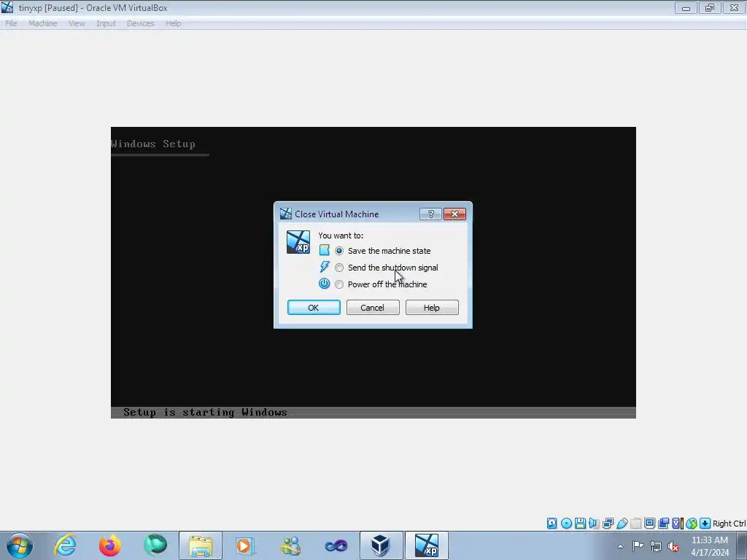Show hidden system tray icons
The image size is (747, 560).
(620, 546)
